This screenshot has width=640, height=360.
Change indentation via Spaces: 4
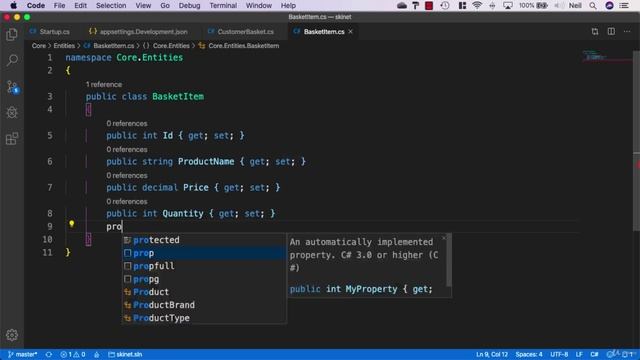point(529,354)
